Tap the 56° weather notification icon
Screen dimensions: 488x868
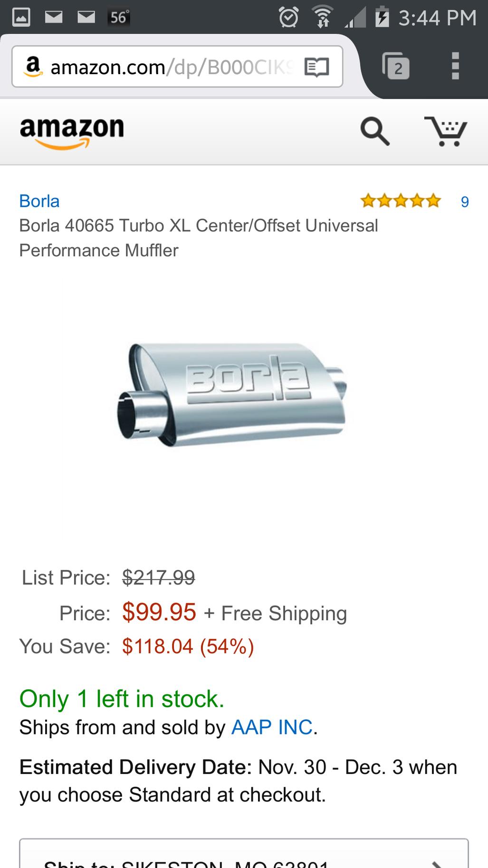[118, 18]
